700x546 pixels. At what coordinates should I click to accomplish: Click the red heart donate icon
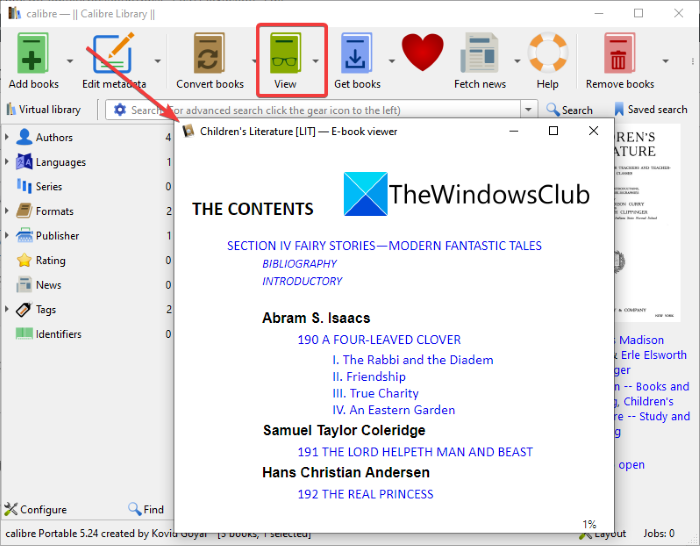pyautogui.click(x=422, y=52)
